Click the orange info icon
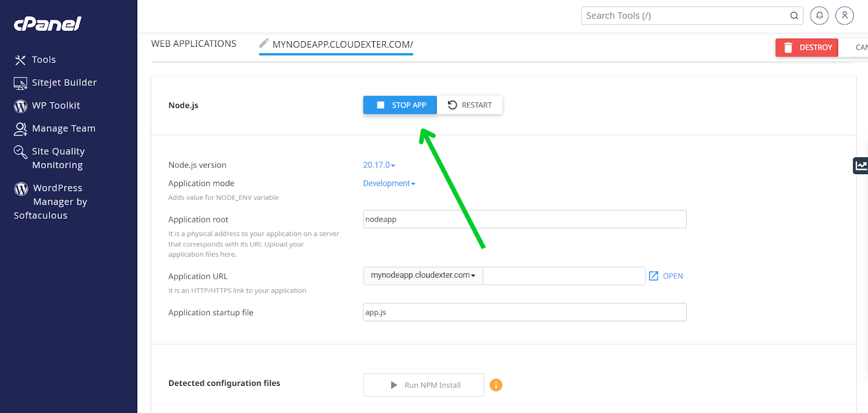 pos(496,385)
